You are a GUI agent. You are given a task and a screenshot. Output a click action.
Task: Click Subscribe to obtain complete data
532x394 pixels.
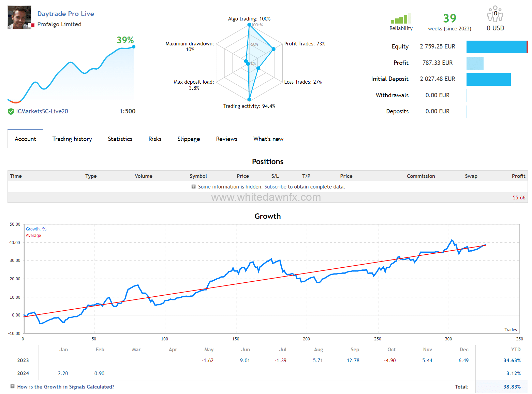pos(275,187)
